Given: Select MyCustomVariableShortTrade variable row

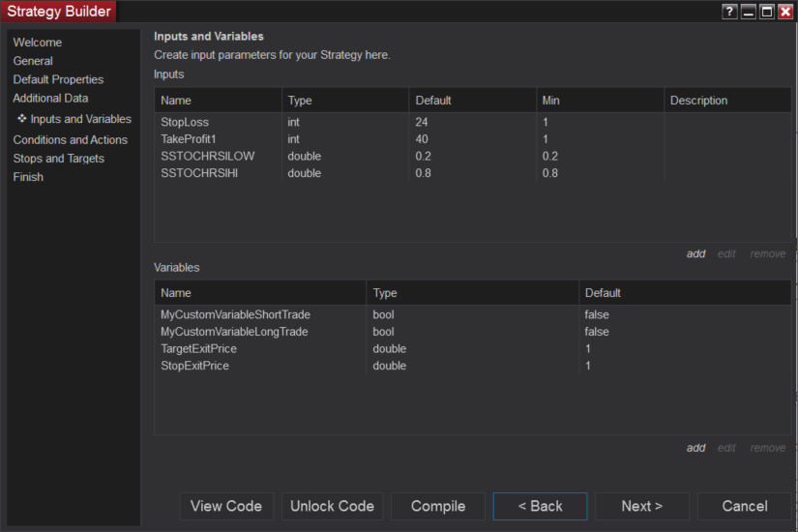Looking at the screenshot, I should coord(235,314).
